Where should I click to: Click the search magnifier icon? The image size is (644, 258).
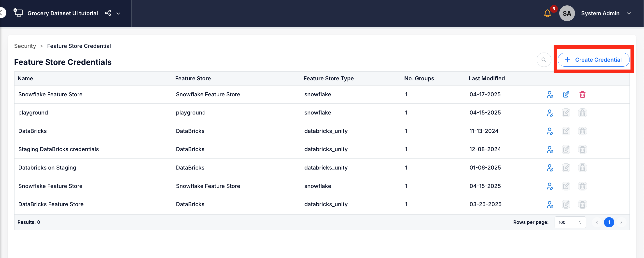[x=544, y=60]
